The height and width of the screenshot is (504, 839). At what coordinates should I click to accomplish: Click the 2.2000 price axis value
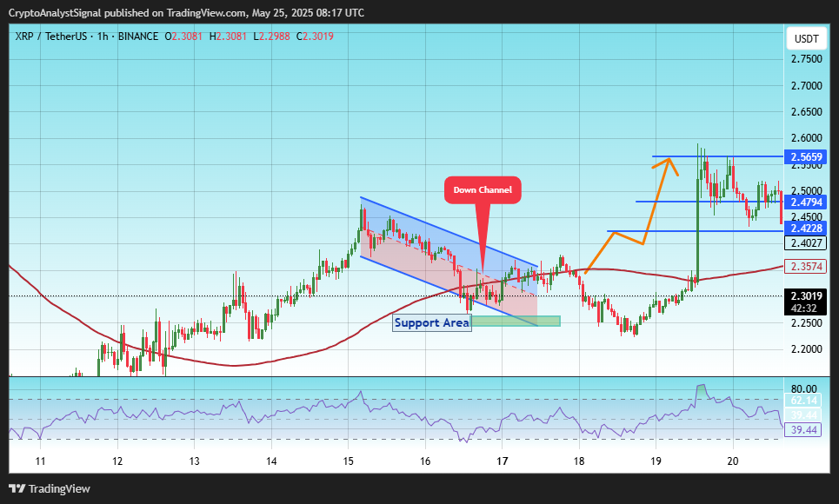tap(806, 349)
